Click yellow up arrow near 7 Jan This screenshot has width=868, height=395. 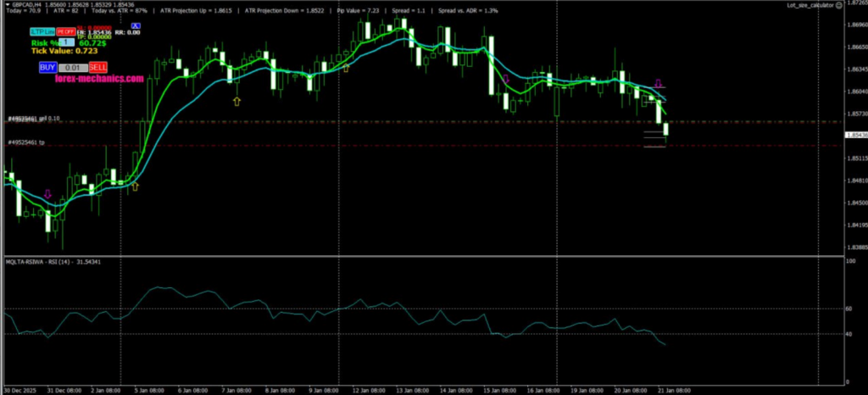pyautogui.click(x=236, y=101)
